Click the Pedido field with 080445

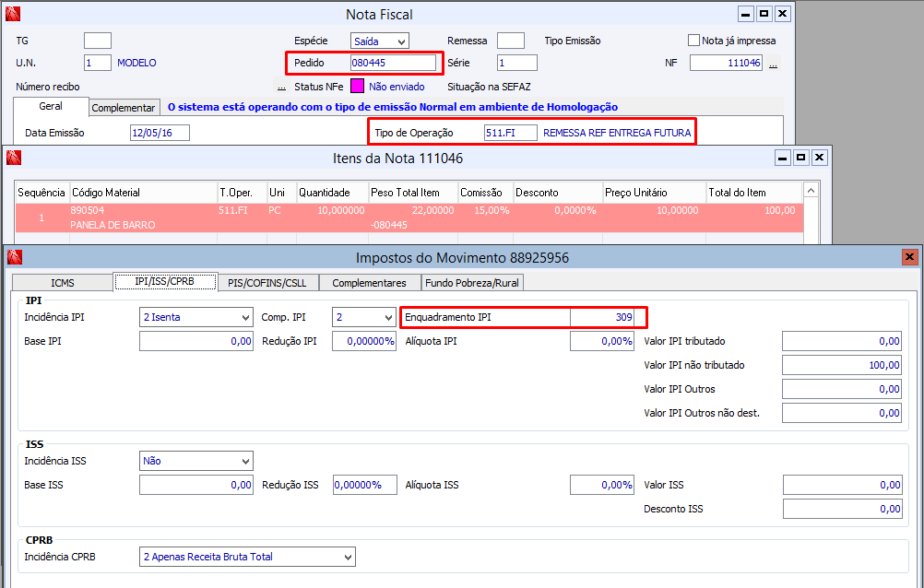pyautogui.click(x=393, y=63)
